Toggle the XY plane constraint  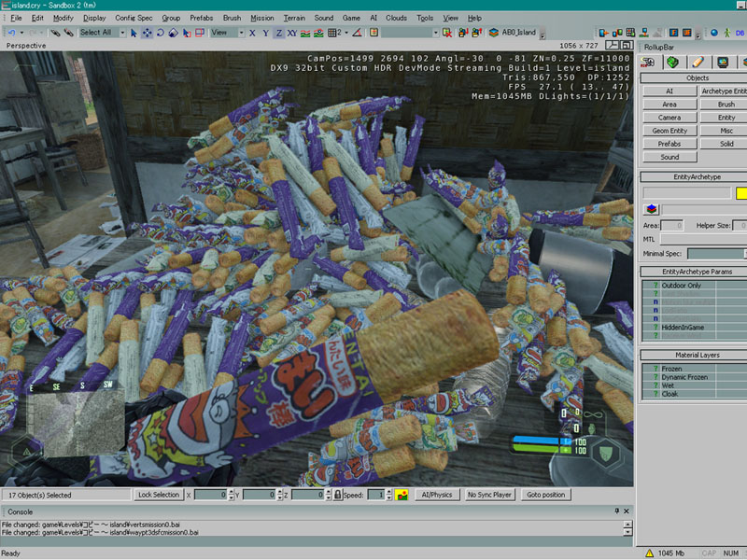(x=292, y=33)
